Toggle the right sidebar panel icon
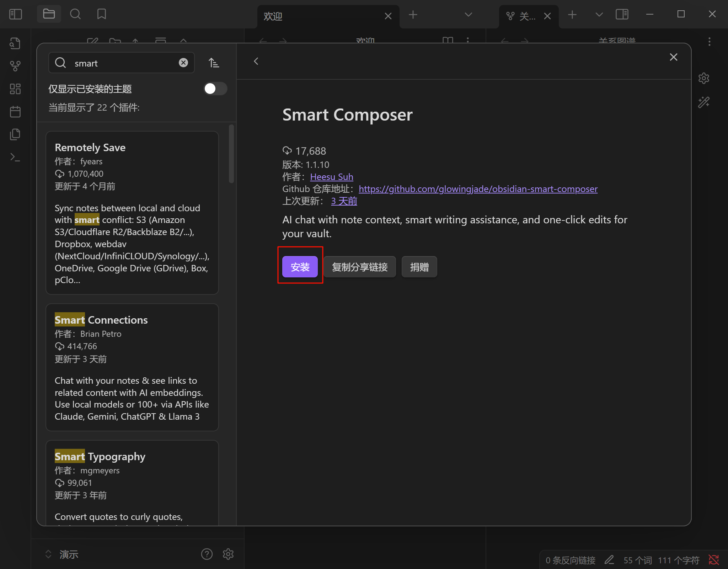Image resolution: width=728 pixels, height=569 pixels. pos(622,15)
